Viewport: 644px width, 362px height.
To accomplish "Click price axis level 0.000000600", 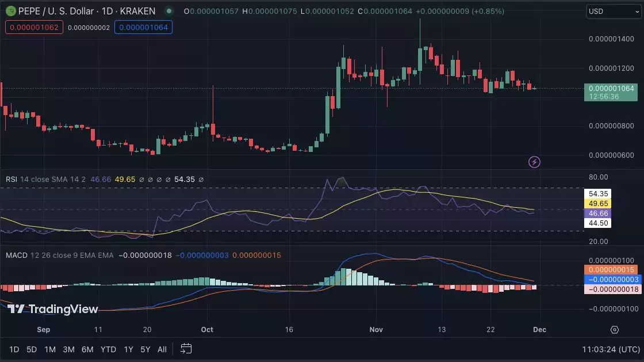I will (x=611, y=155).
